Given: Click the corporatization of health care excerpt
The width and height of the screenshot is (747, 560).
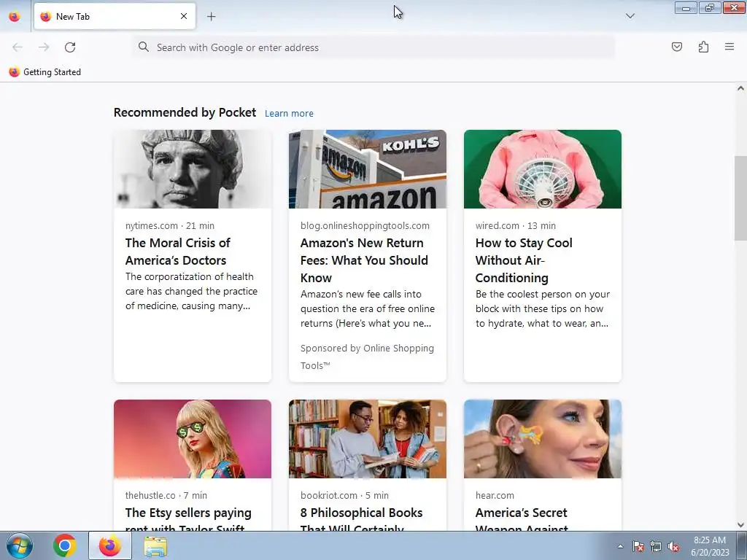Looking at the screenshot, I should 191,291.
